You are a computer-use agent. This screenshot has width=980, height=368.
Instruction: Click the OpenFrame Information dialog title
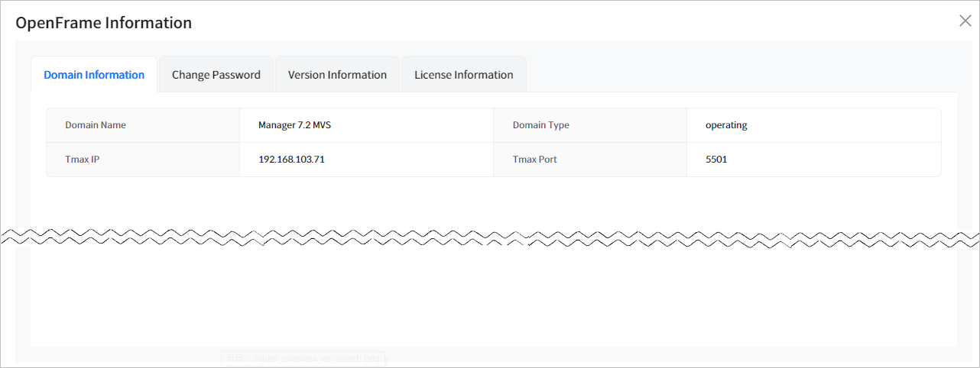(x=104, y=23)
